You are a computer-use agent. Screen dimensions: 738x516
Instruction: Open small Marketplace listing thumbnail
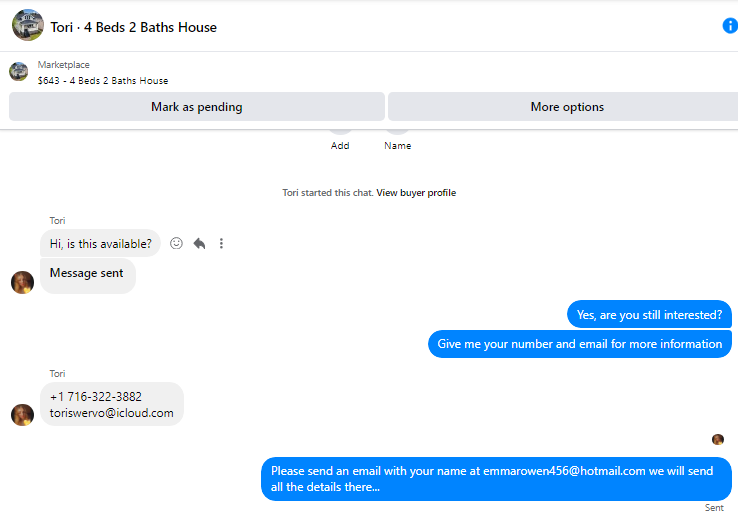[x=19, y=72]
